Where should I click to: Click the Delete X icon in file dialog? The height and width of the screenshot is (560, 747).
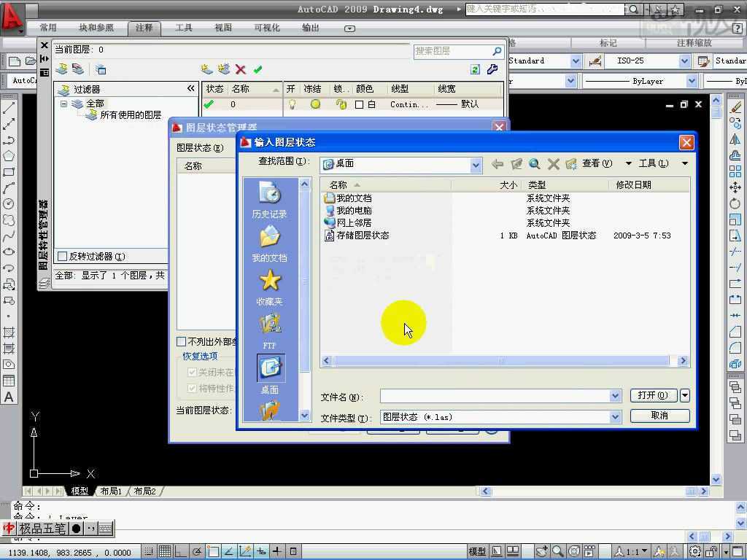coord(553,164)
